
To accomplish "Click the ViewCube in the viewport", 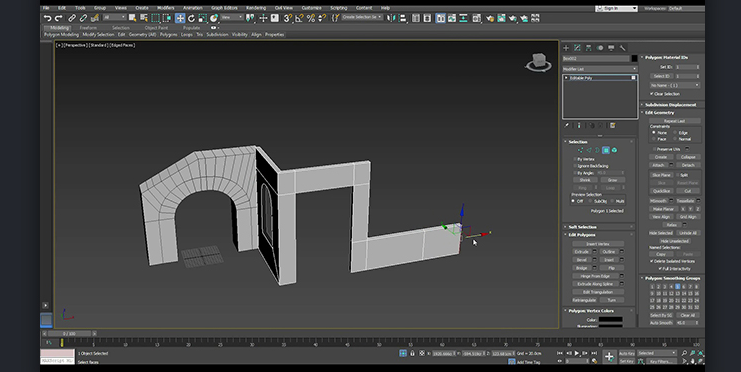I will point(538,62).
